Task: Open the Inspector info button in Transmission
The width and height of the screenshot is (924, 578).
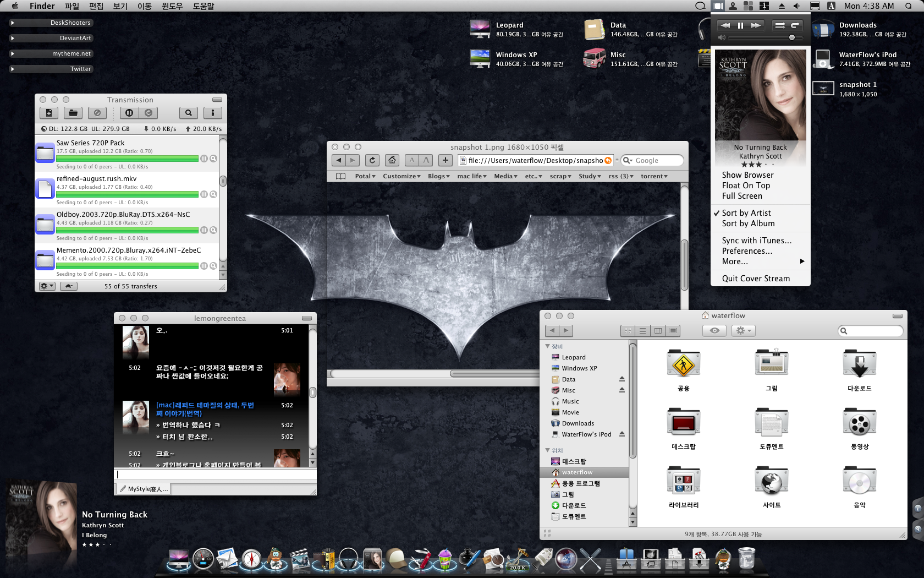Action: point(213,113)
